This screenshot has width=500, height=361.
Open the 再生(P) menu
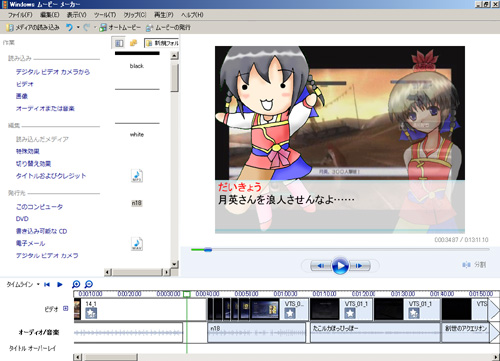[x=163, y=15]
